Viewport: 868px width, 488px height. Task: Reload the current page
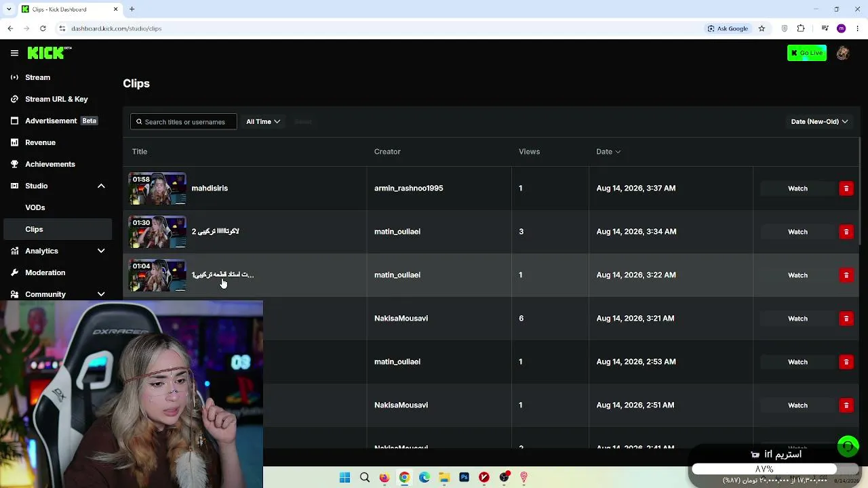tap(43, 28)
